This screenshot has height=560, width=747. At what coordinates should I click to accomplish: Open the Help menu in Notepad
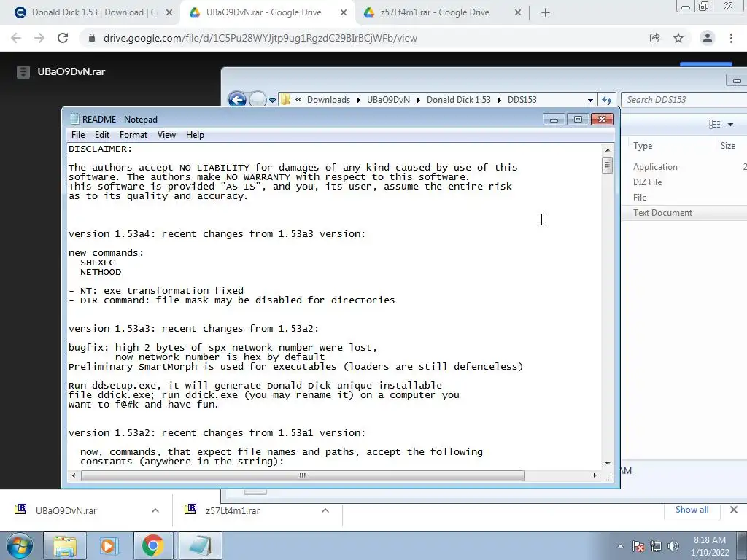(195, 135)
